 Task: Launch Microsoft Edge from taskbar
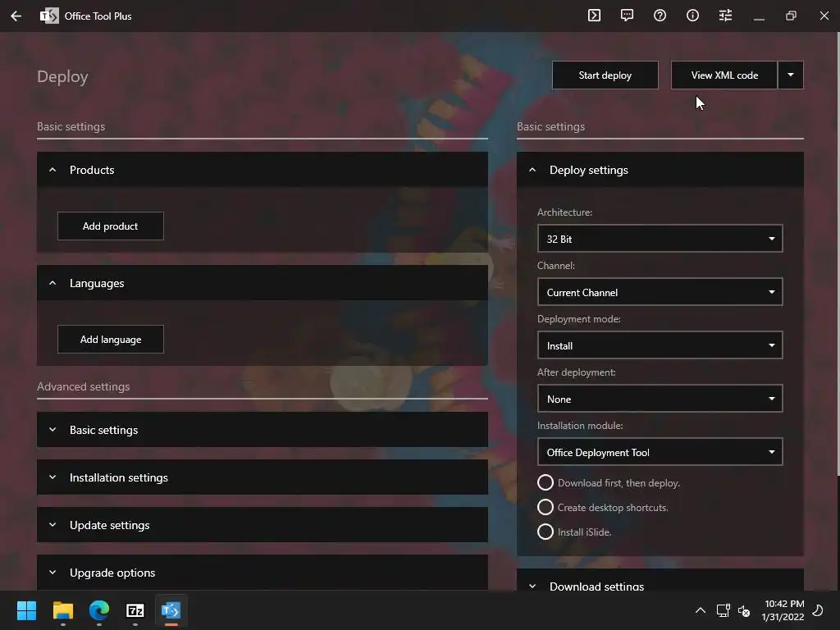click(x=99, y=610)
